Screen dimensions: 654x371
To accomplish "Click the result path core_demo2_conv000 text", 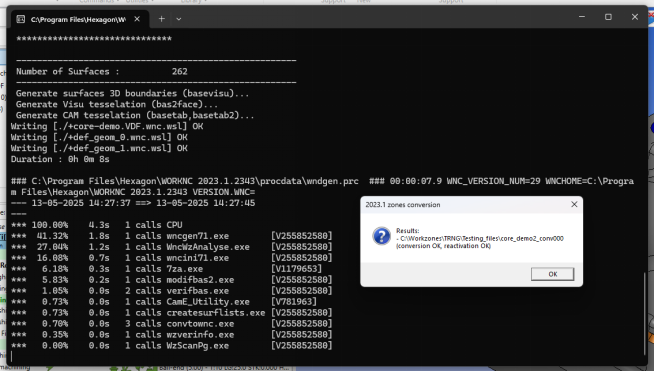I will 480,238.
